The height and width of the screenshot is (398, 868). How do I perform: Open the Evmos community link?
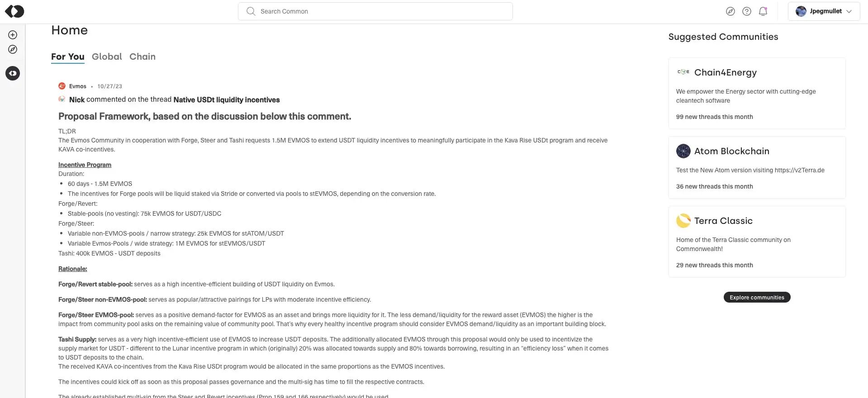[77, 86]
